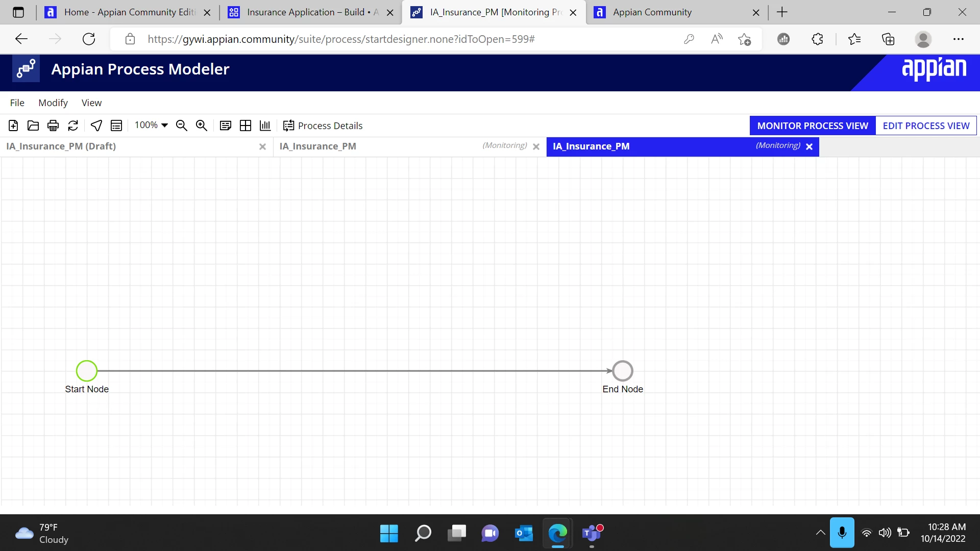This screenshot has width=980, height=551.
Task: Open the browser profile avatar
Action: point(923,39)
